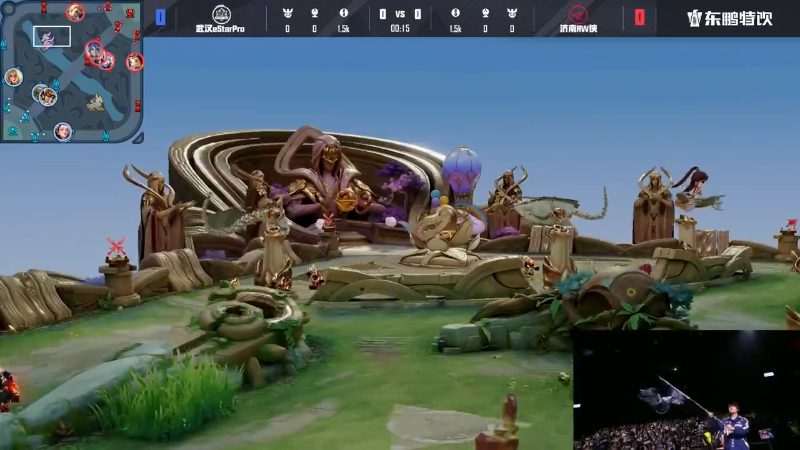800x450 pixels.
Task: Click the blue team's score box
Action: click(160, 18)
